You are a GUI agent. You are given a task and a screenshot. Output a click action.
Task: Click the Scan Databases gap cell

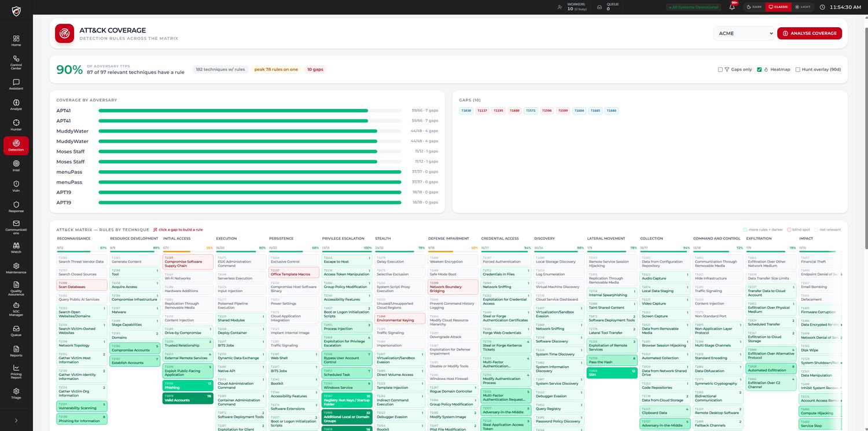coord(82,285)
